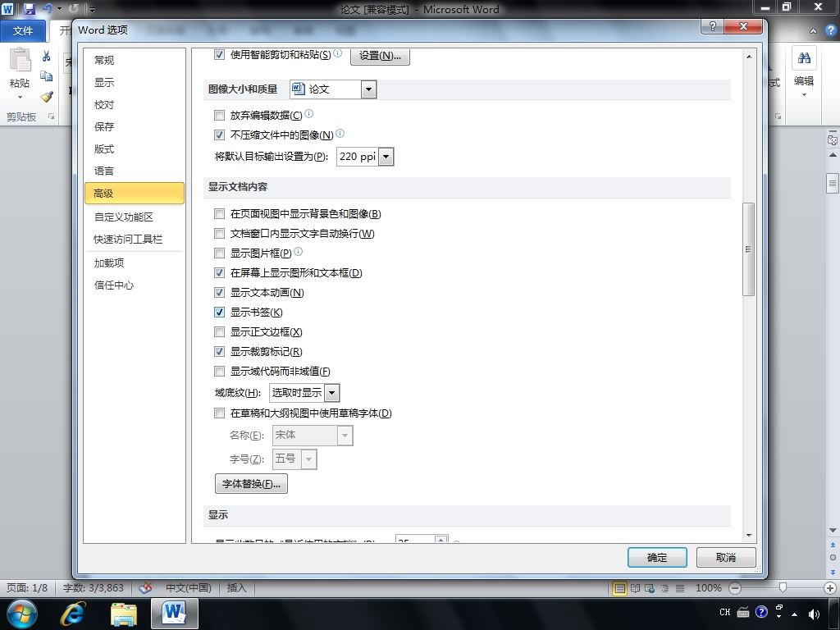
Task: Cancel the dialog with 取消
Action: (x=726, y=558)
